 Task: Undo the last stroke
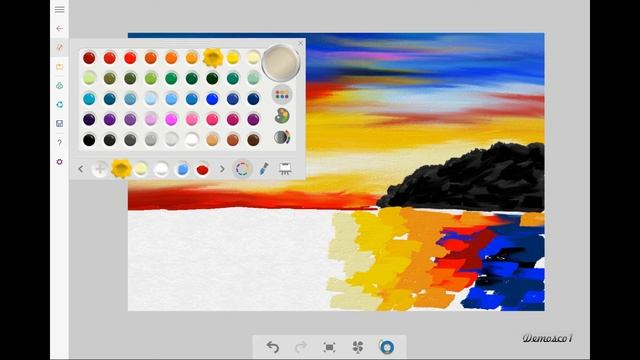coord(273,347)
